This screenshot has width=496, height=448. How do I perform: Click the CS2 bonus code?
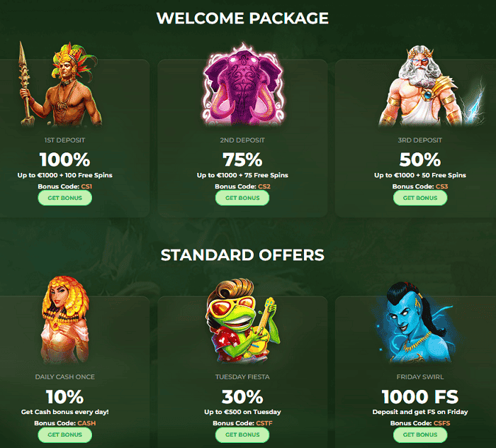[x=264, y=186]
